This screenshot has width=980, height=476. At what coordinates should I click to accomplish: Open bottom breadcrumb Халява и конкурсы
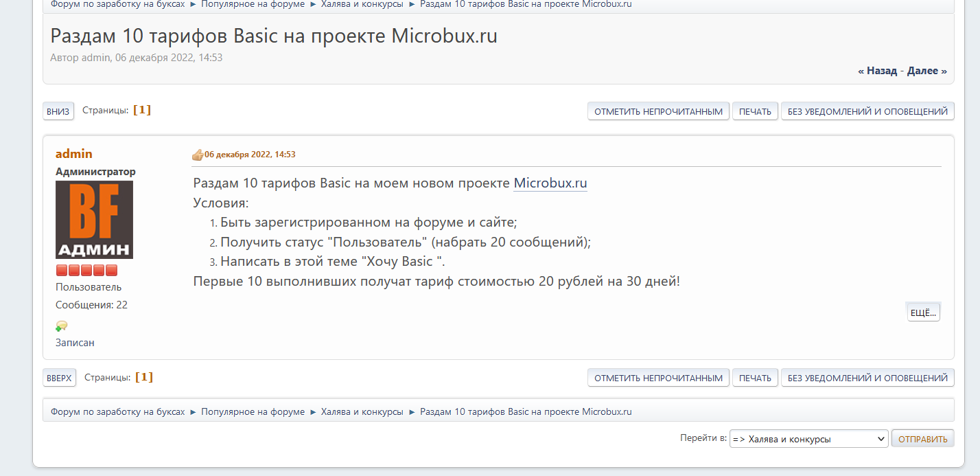point(362,412)
